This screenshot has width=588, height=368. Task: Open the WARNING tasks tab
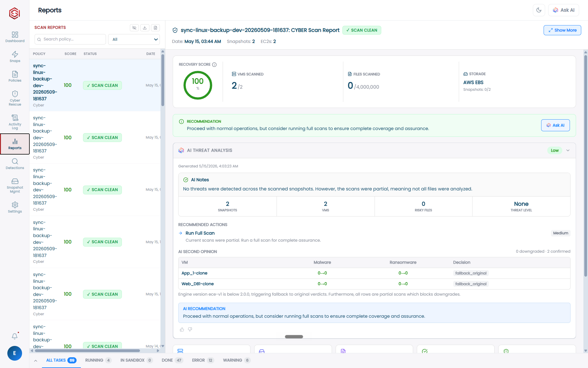(x=236, y=360)
